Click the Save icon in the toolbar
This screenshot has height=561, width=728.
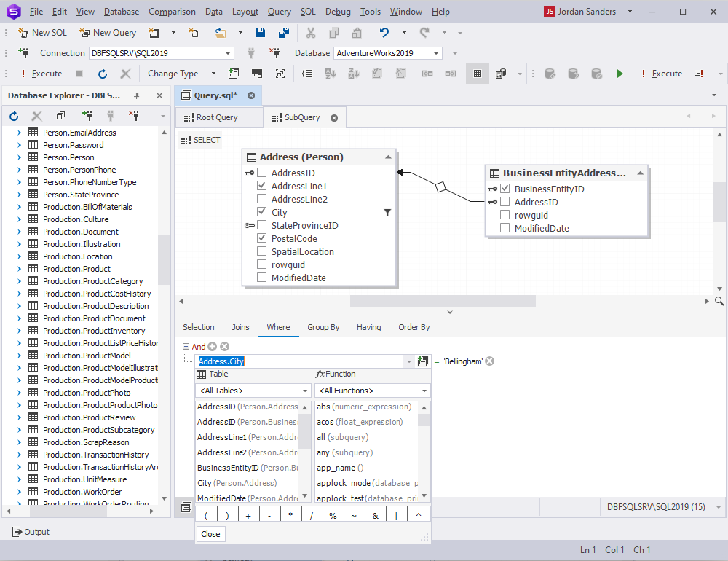coord(260,33)
